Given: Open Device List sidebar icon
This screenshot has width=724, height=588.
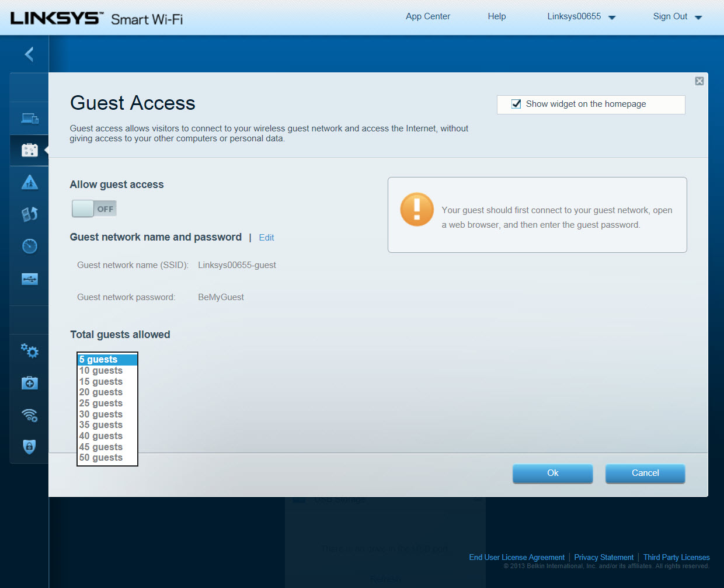Looking at the screenshot, I should click(30, 119).
